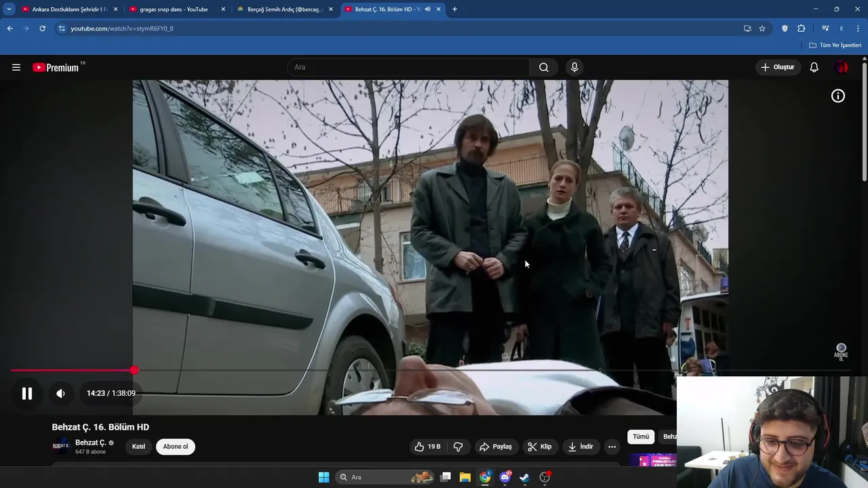Viewport: 868px width, 488px height.
Task: Click the Abone watermark on video
Action: (x=841, y=352)
